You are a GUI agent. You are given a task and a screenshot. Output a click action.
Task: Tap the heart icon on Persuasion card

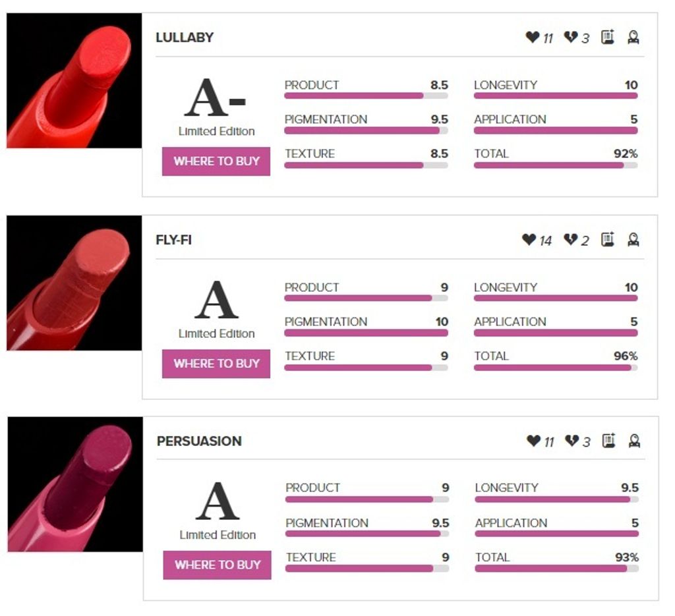point(533,441)
